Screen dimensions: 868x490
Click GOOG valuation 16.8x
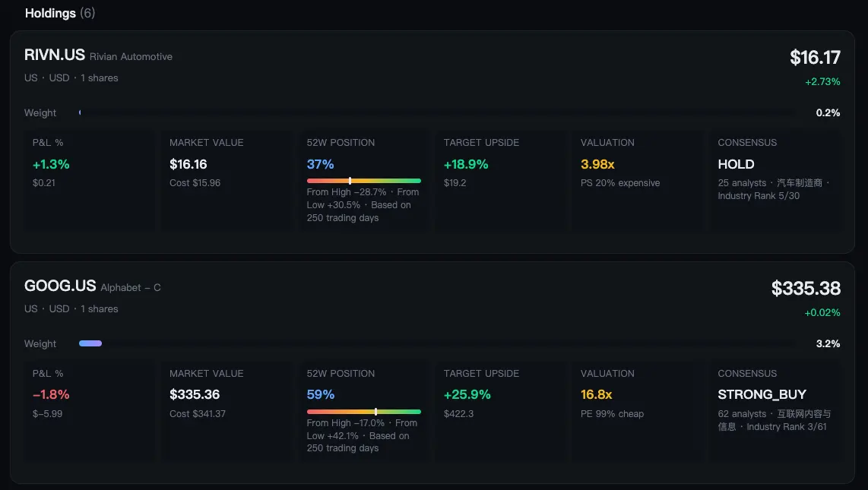coord(596,395)
